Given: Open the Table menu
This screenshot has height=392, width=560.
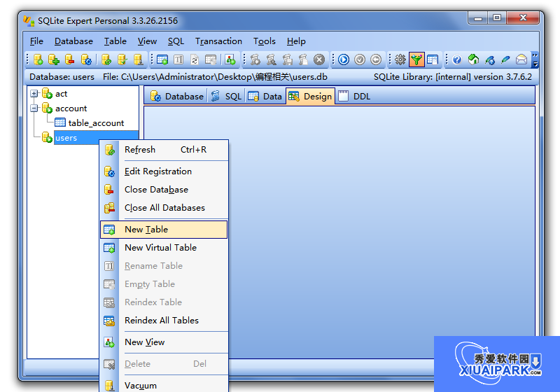Looking at the screenshot, I should pyautogui.click(x=115, y=41).
